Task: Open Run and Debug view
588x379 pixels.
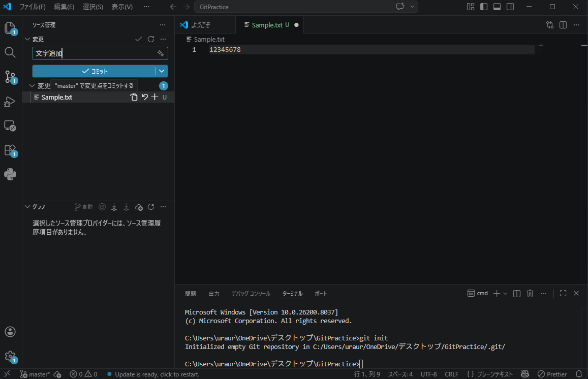Action: (x=10, y=102)
